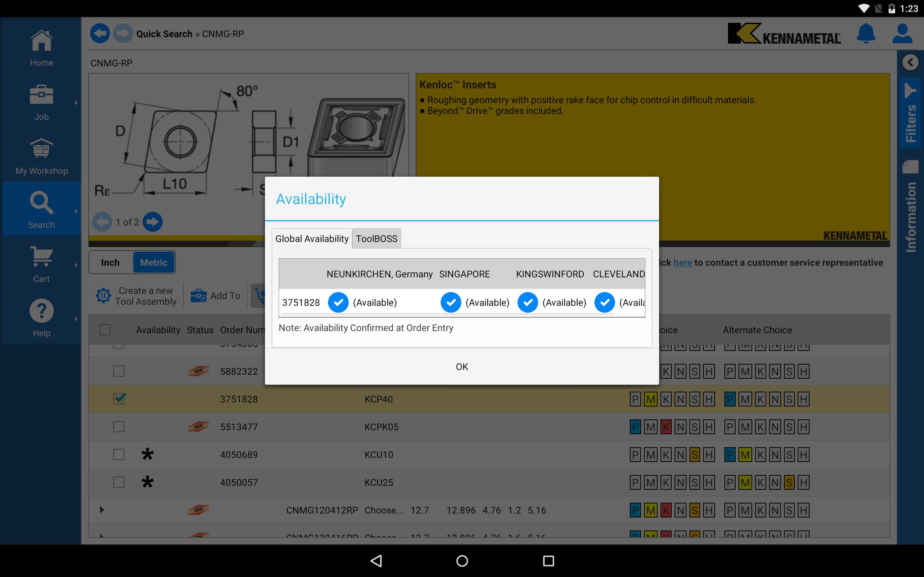Open the Help question mark
924x577 pixels.
click(x=41, y=318)
